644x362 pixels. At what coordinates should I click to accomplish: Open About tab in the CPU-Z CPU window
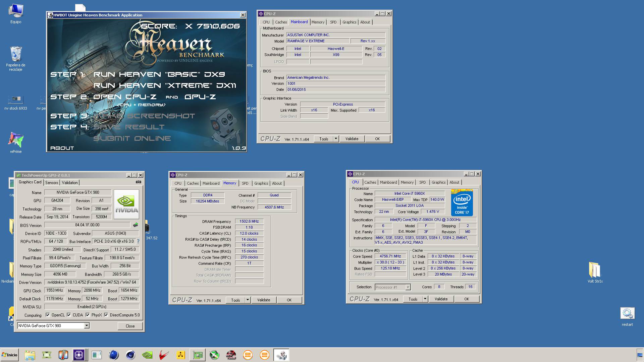pyautogui.click(x=454, y=182)
